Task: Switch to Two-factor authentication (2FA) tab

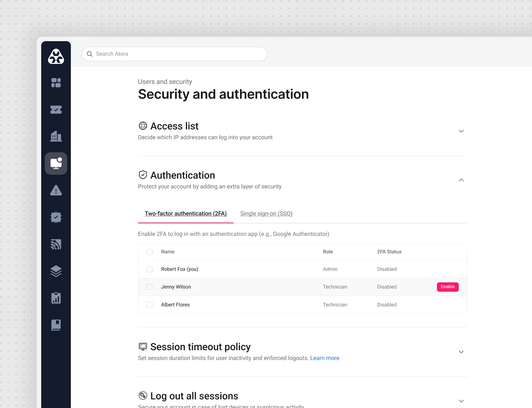Action: (185, 214)
